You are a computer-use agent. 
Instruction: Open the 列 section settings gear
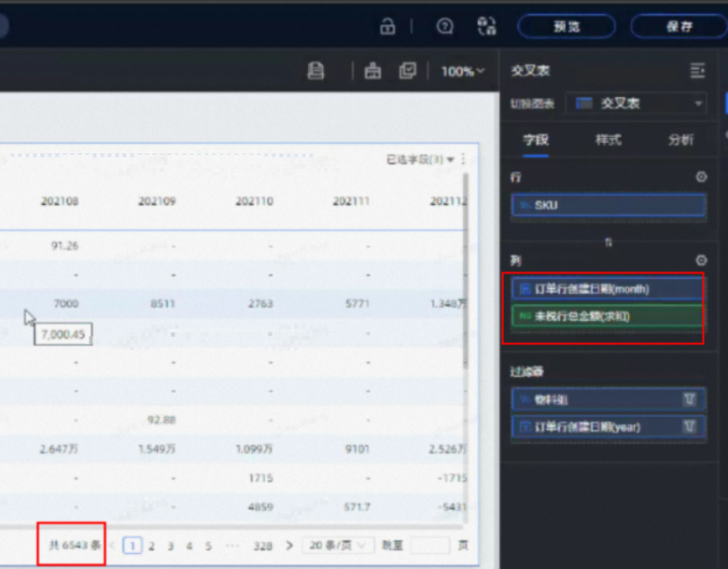[701, 260]
